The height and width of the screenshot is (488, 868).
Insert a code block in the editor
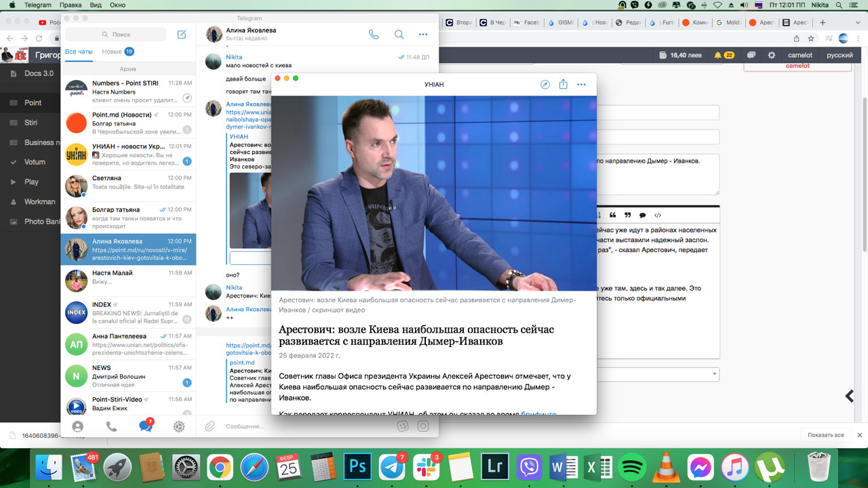tap(658, 216)
